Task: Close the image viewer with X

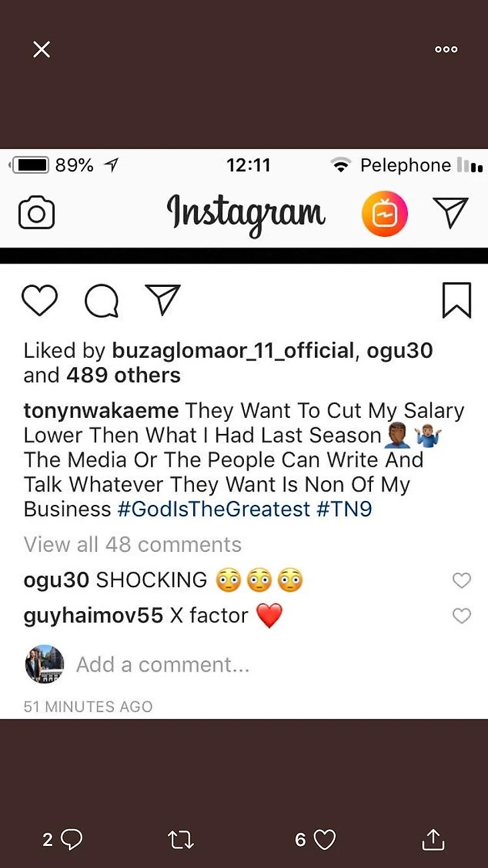Action: pos(41,49)
